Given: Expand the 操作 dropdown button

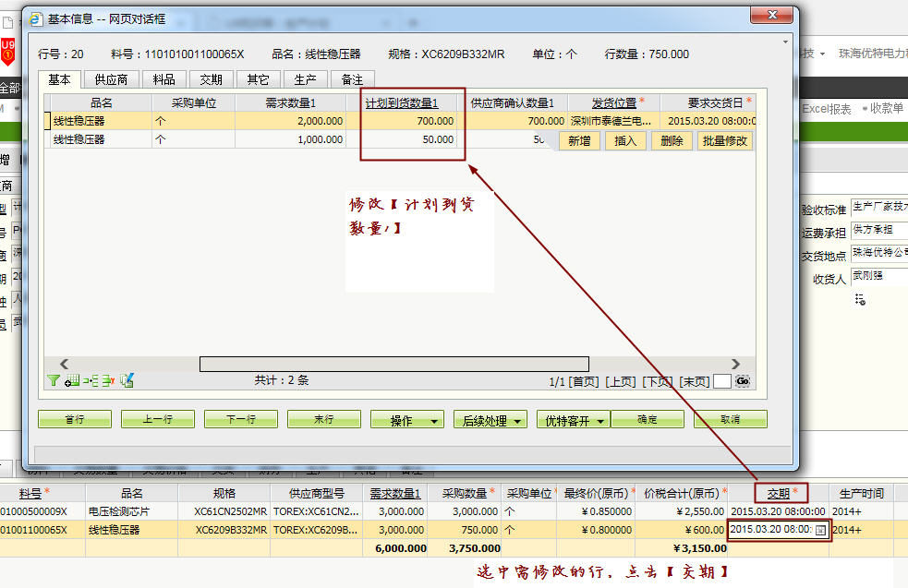Looking at the screenshot, I should (x=406, y=420).
